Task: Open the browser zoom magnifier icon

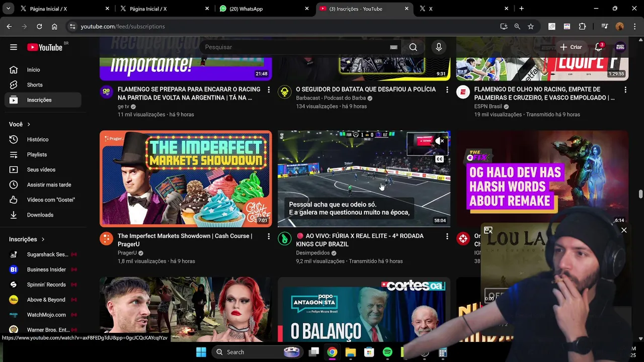Action: [517, 26]
